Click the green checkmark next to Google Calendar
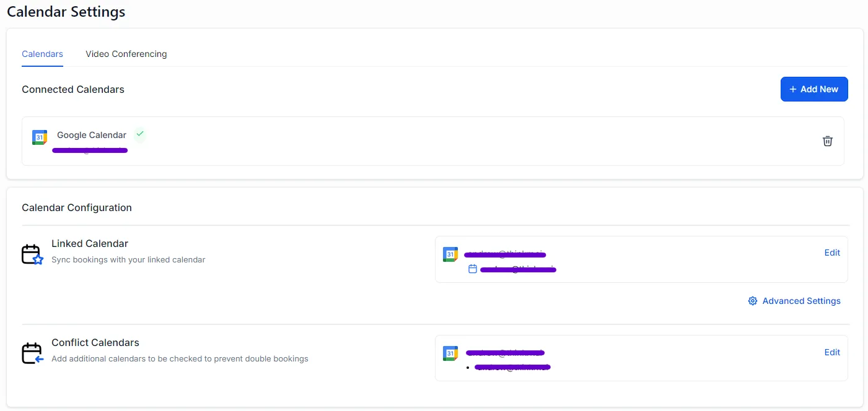The height and width of the screenshot is (411, 868). [139, 134]
